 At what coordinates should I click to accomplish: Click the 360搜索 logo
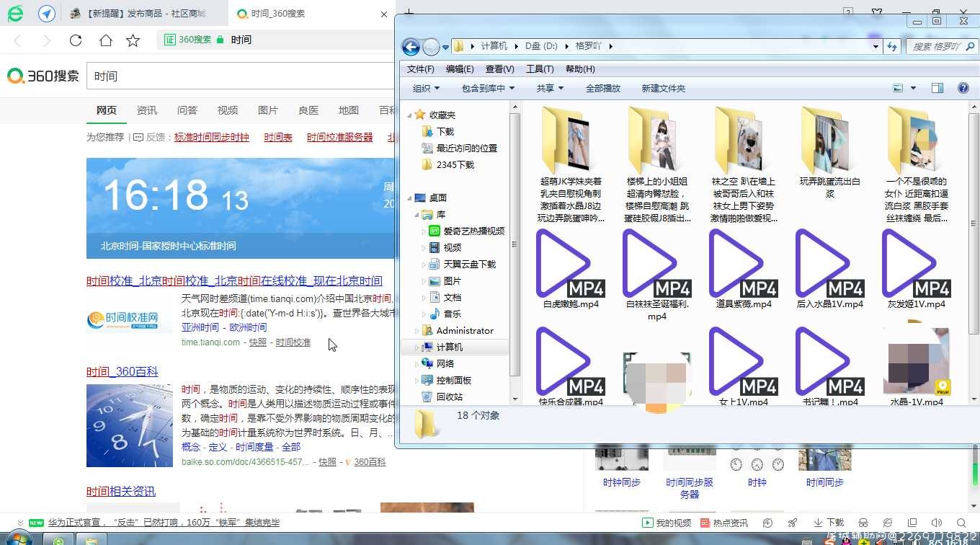pyautogui.click(x=43, y=76)
